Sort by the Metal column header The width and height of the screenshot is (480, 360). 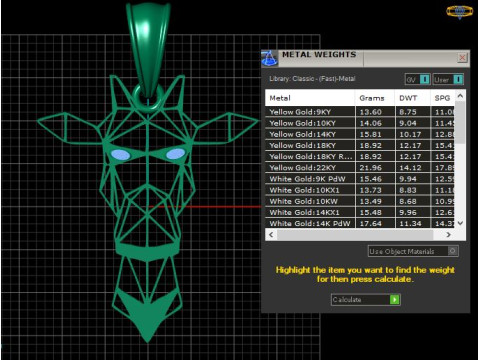(x=310, y=98)
